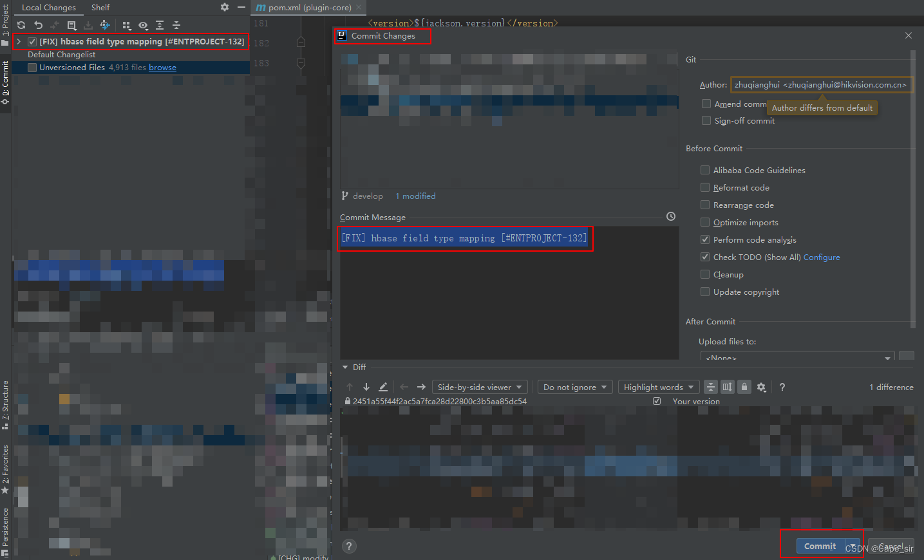Click the Rollback arrow icon
The image size is (924, 560).
(38, 25)
